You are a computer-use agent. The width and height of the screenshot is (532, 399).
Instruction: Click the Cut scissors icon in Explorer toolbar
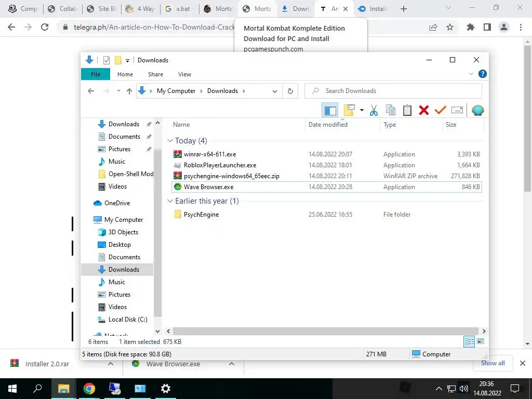[x=374, y=110]
